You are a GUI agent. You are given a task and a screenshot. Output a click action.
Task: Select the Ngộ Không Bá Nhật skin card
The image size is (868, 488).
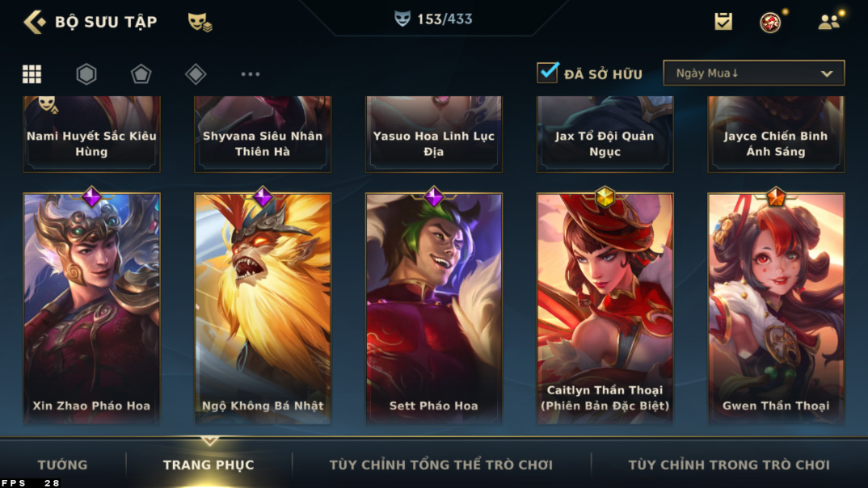pyautogui.click(x=263, y=308)
